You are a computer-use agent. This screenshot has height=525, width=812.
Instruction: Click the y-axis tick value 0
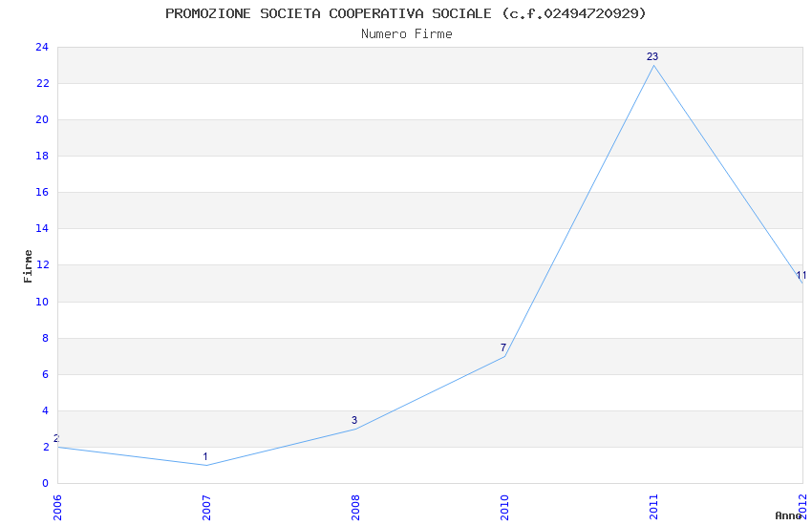click(46, 484)
